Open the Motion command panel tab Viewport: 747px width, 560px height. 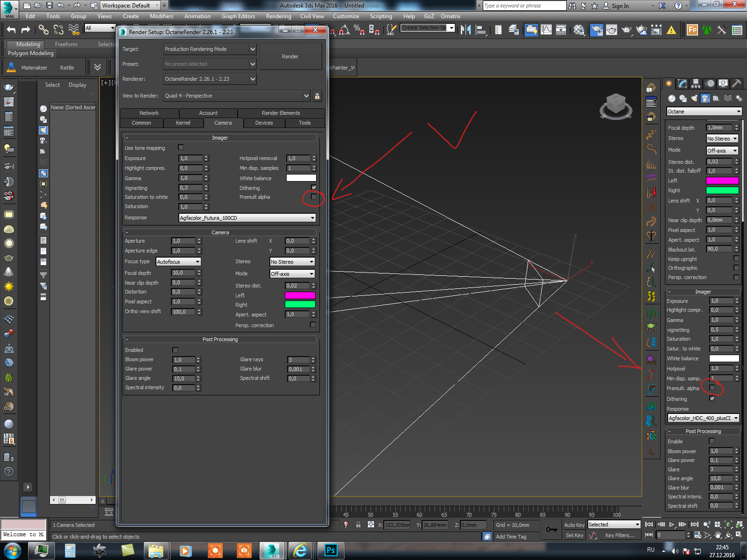coord(710,84)
